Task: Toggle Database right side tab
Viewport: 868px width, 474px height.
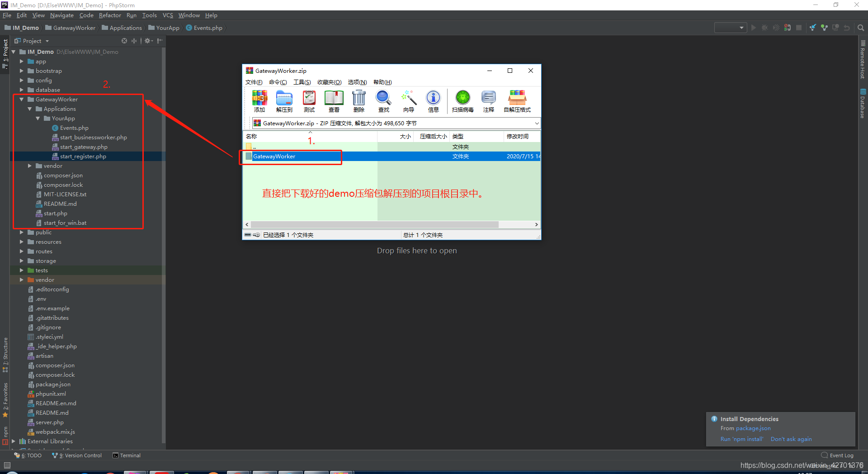Action: [863, 104]
